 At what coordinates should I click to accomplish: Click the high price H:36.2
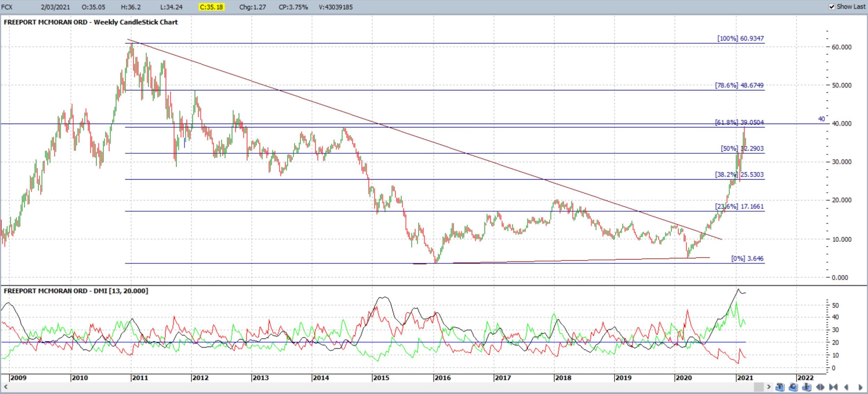pos(131,7)
